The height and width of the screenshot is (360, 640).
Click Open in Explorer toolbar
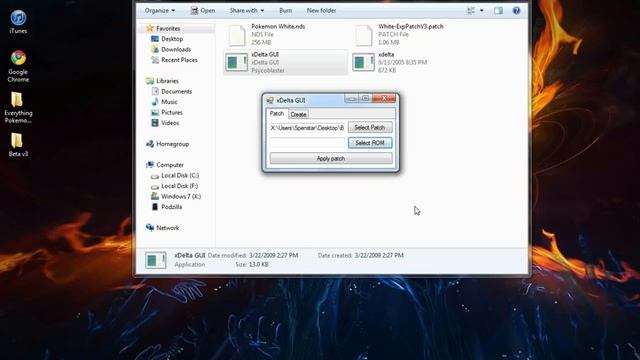tap(203, 11)
